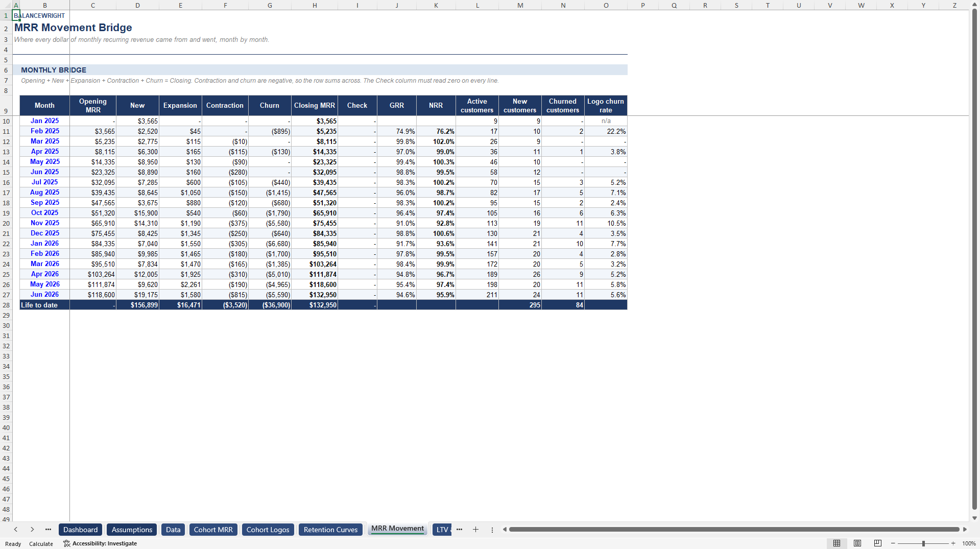Select the MRR Movement sheet tab

(x=397, y=529)
